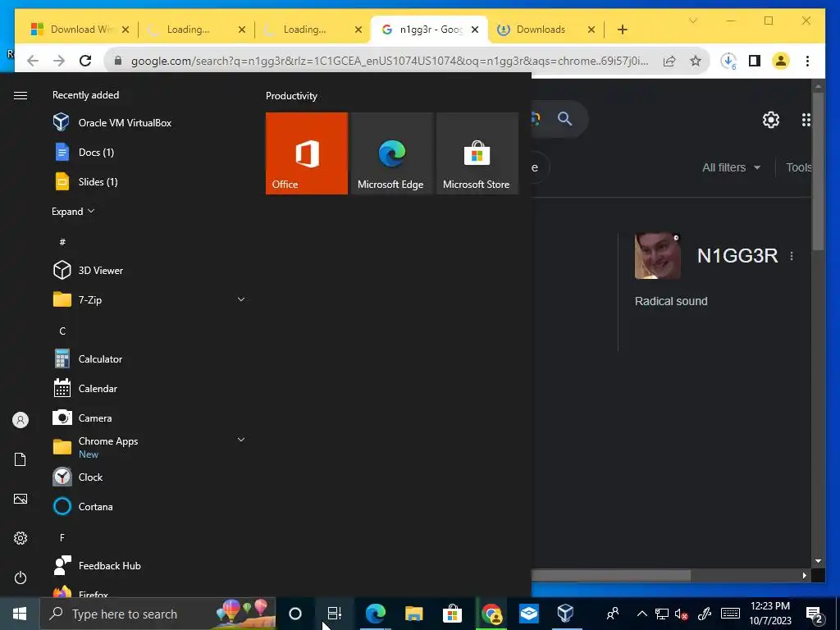Click the Chrome address bar URL
This screenshot has height=630, width=840.
[x=389, y=61]
